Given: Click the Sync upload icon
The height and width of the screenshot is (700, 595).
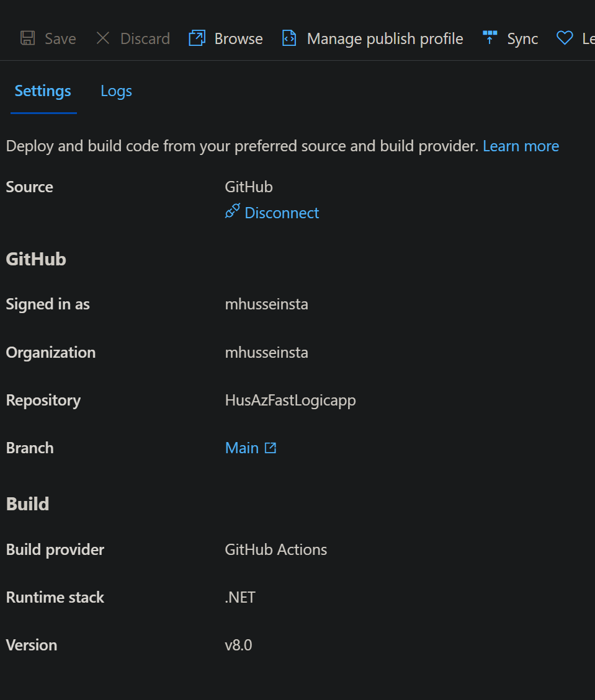Looking at the screenshot, I should click(490, 38).
